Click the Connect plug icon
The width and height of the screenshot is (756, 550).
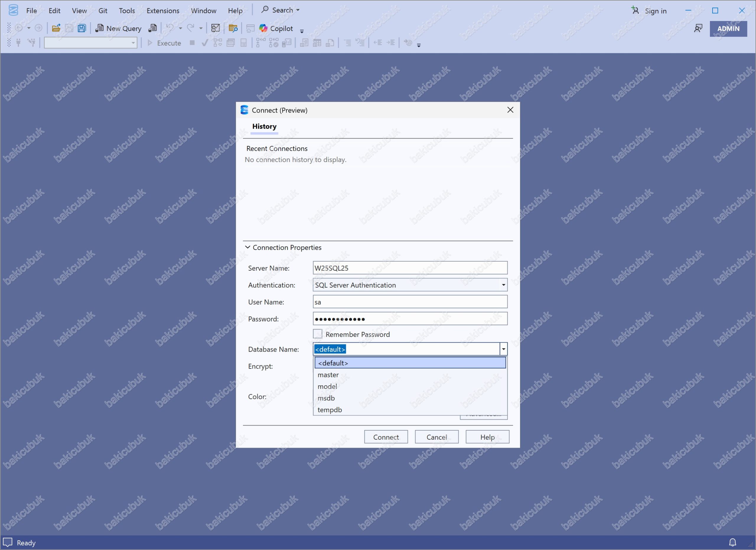pos(19,43)
